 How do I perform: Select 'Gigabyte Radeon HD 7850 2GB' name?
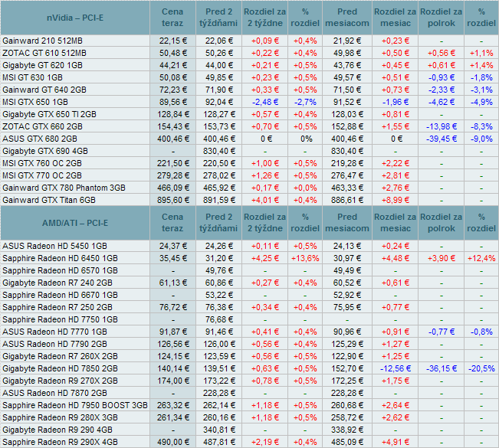60,368
